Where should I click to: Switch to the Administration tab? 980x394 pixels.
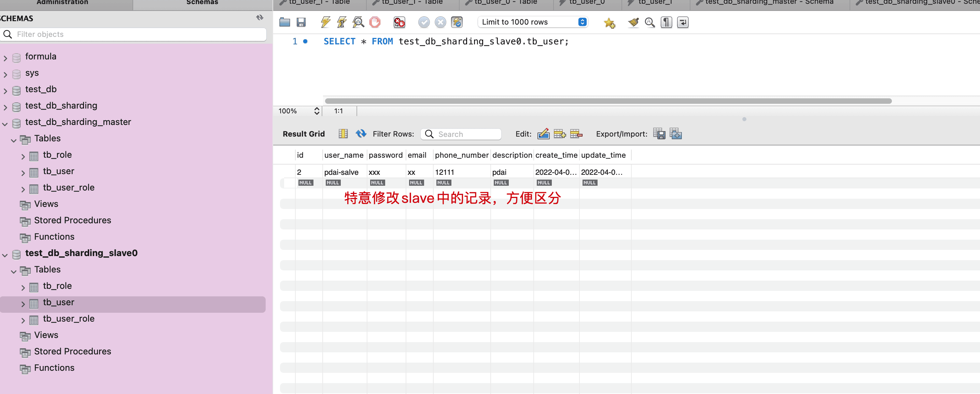point(62,3)
